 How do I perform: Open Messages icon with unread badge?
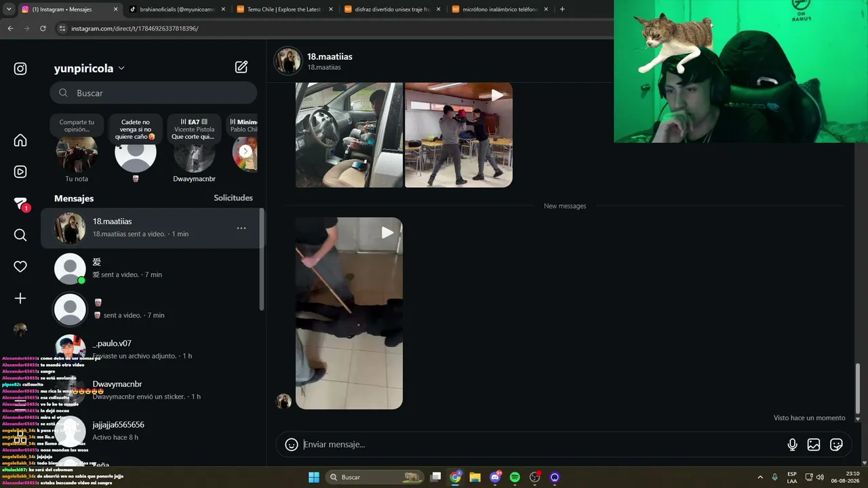point(21,204)
